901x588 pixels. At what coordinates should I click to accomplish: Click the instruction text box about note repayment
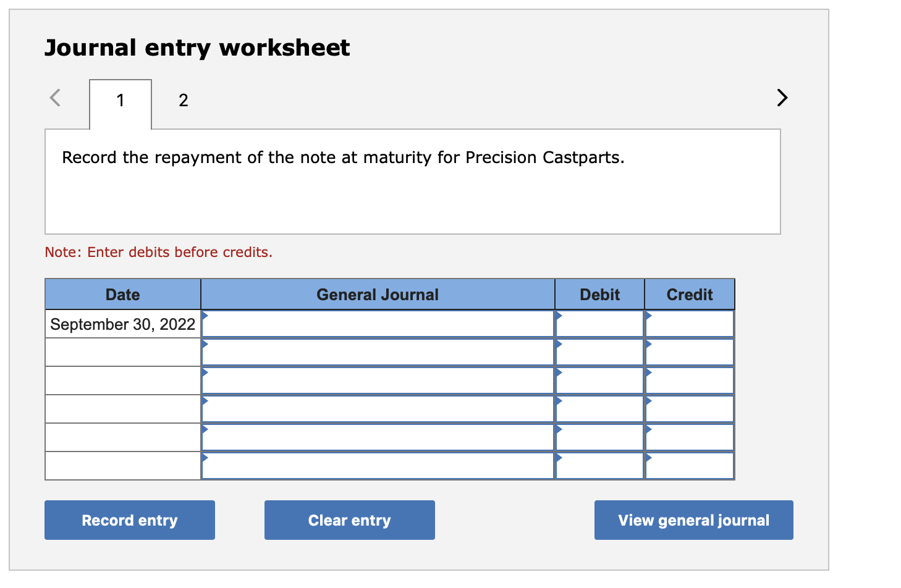tap(413, 181)
